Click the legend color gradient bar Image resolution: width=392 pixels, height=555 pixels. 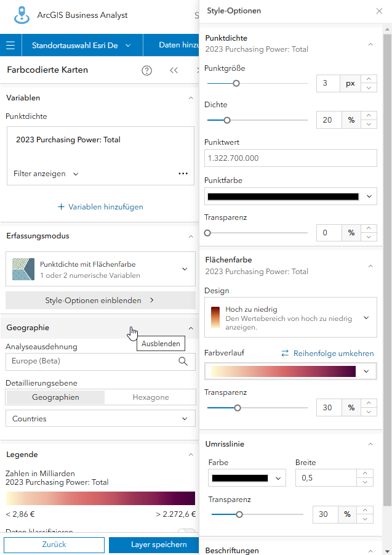coord(100,498)
